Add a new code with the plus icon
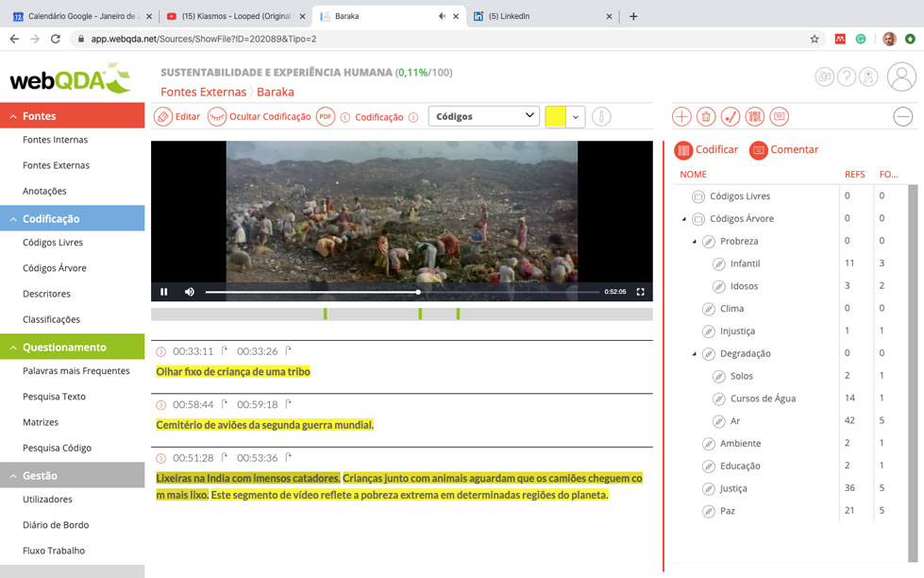Viewport: 924px width, 578px height. [x=681, y=117]
